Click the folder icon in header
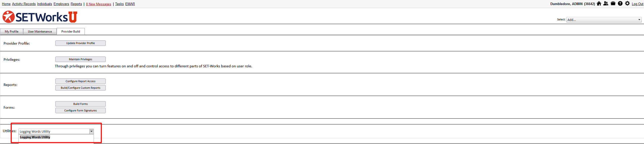Viewport: 644px width, 144px height. click(x=613, y=4)
